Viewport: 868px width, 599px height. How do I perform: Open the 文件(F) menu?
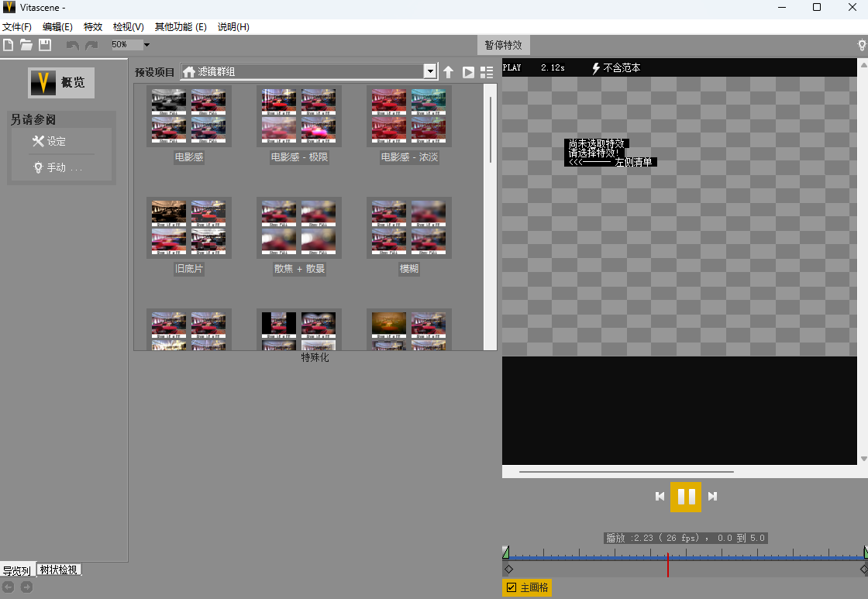16,26
